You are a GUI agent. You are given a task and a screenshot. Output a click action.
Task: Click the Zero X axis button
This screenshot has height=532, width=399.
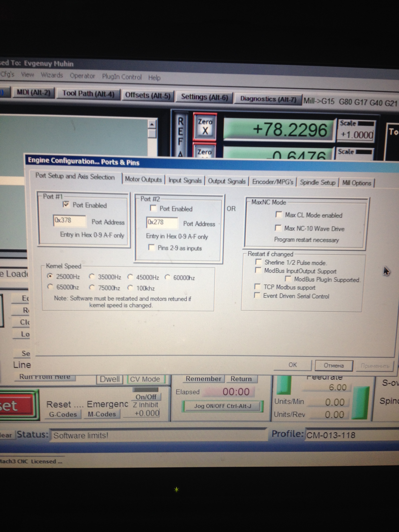(x=205, y=127)
